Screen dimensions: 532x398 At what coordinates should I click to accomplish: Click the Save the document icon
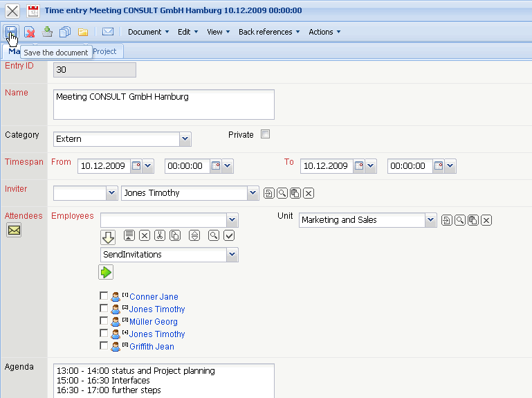click(12, 32)
